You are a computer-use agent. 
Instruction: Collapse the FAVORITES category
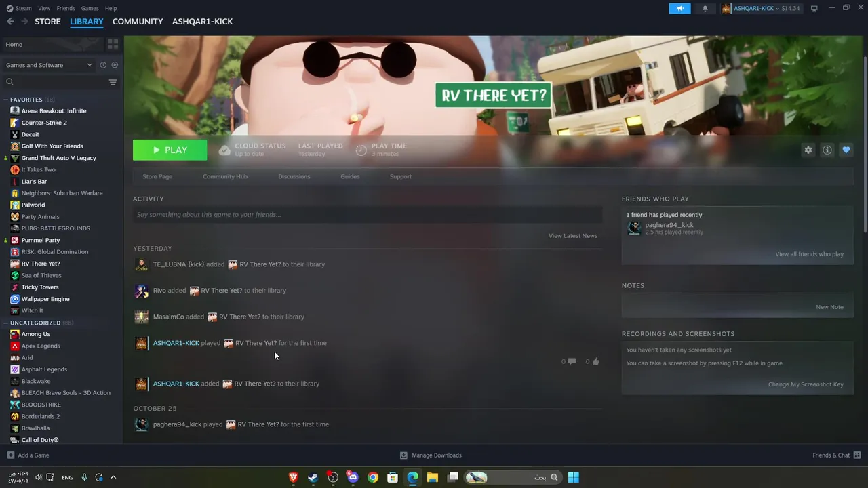pos(5,100)
